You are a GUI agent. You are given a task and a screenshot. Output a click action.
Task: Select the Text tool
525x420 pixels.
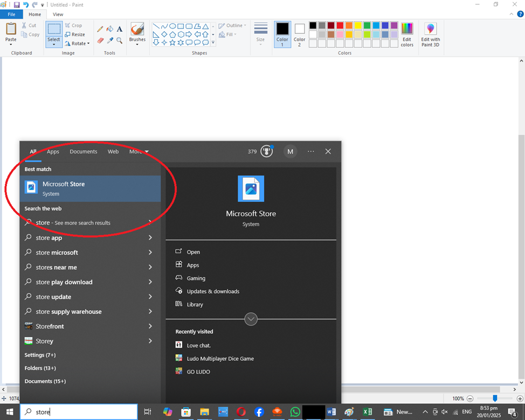120,29
